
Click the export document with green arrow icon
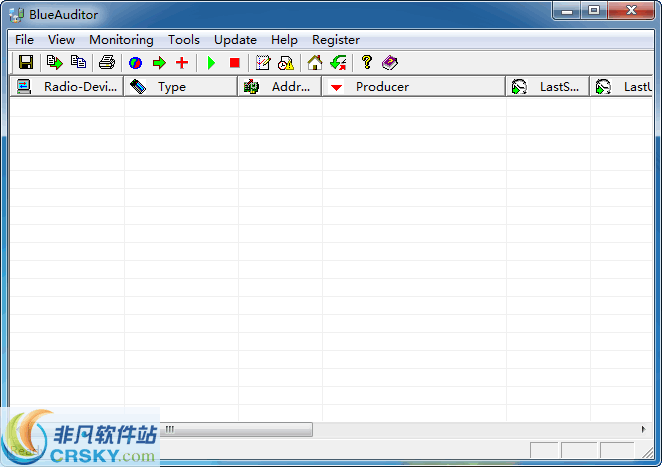tap(54, 62)
